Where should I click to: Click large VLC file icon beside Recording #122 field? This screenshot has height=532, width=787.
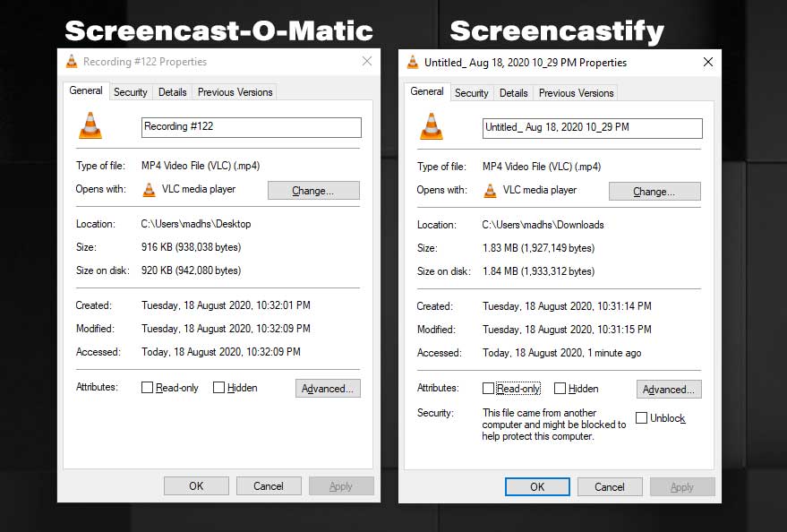click(x=90, y=125)
